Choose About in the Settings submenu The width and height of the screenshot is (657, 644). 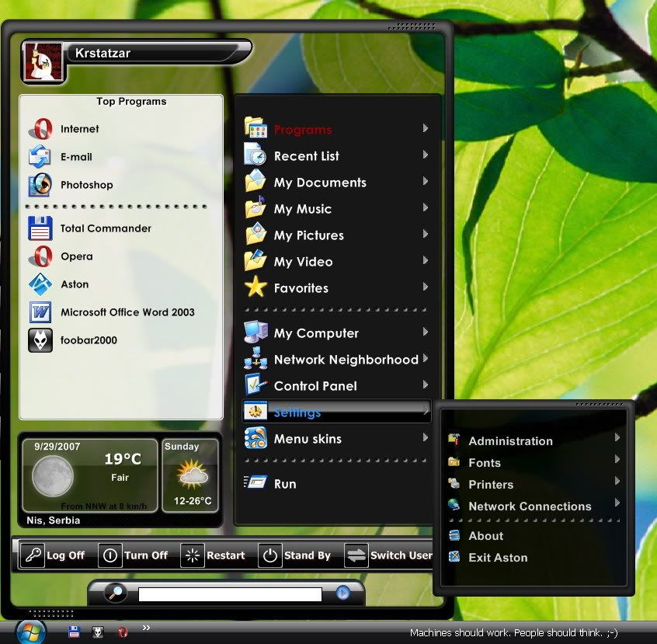(534, 535)
